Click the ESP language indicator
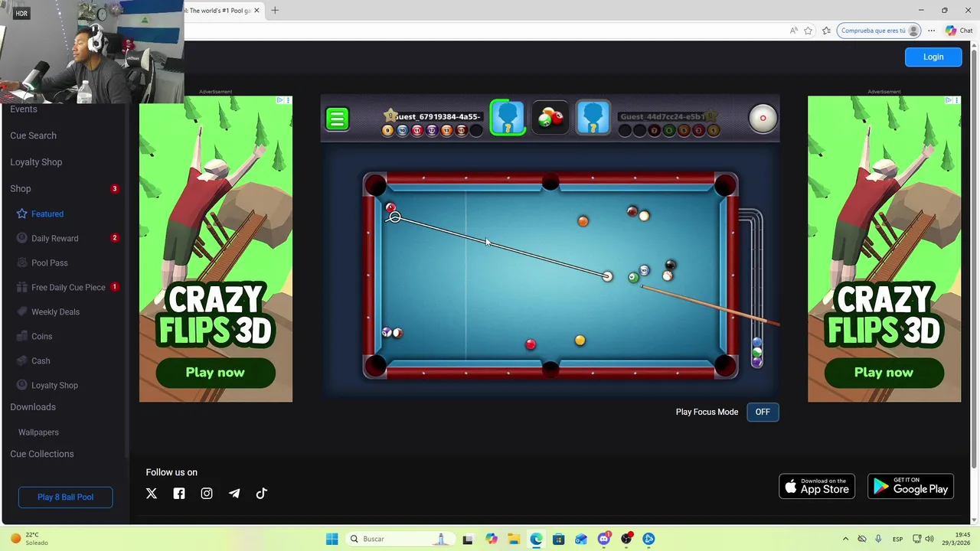 pos(897,539)
